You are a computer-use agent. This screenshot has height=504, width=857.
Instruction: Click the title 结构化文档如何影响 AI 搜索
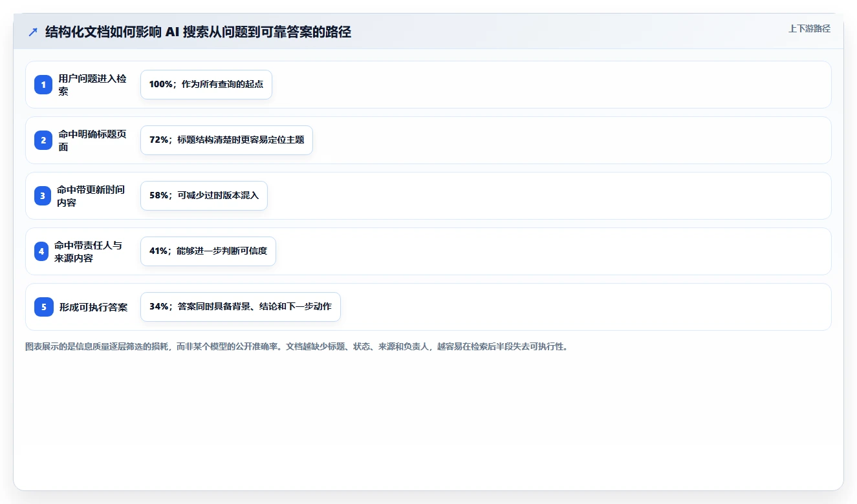198,32
